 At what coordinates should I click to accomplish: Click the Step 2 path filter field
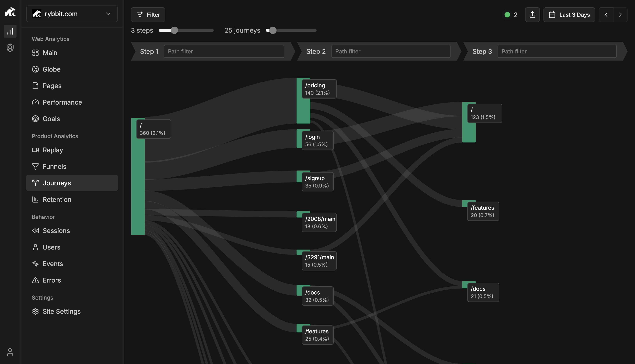pyautogui.click(x=391, y=51)
